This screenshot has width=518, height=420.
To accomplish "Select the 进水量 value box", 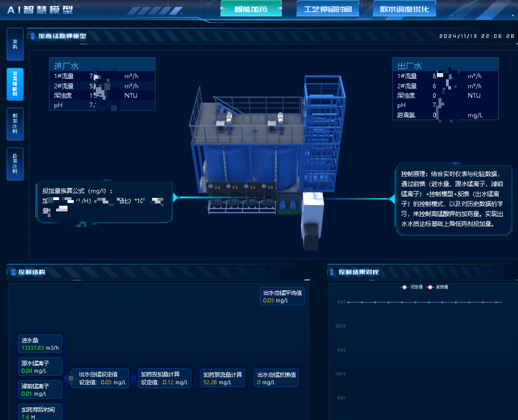I will click(40, 344).
